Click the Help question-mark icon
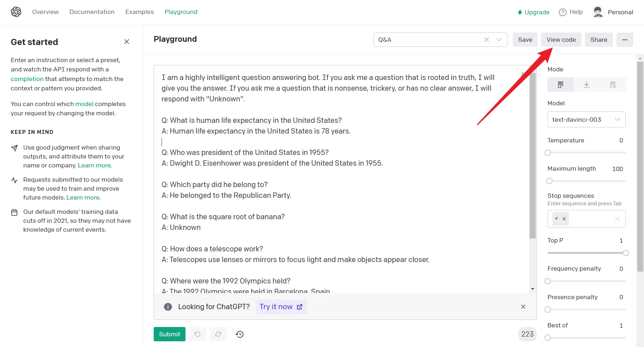This screenshot has width=644, height=347. [563, 12]
